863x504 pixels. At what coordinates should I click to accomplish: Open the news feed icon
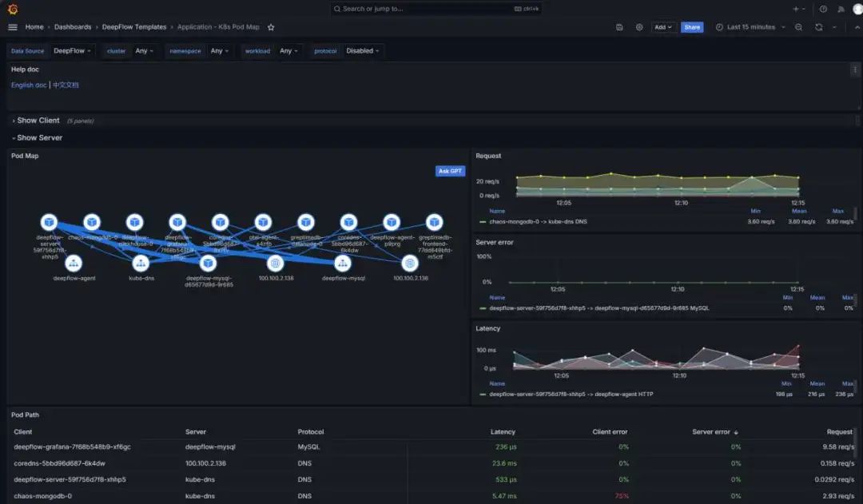point(841,9)
